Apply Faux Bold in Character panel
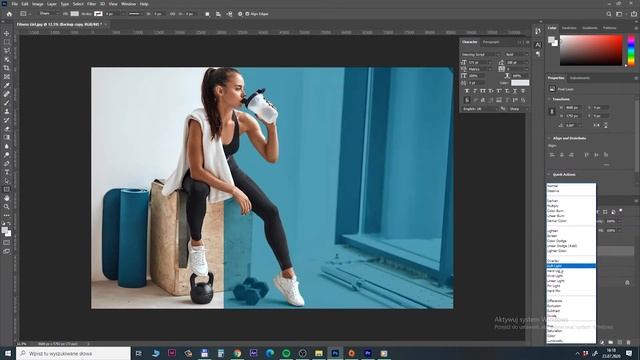The width and height of the screenshot is (640, 360). click(x=467, y=91)
